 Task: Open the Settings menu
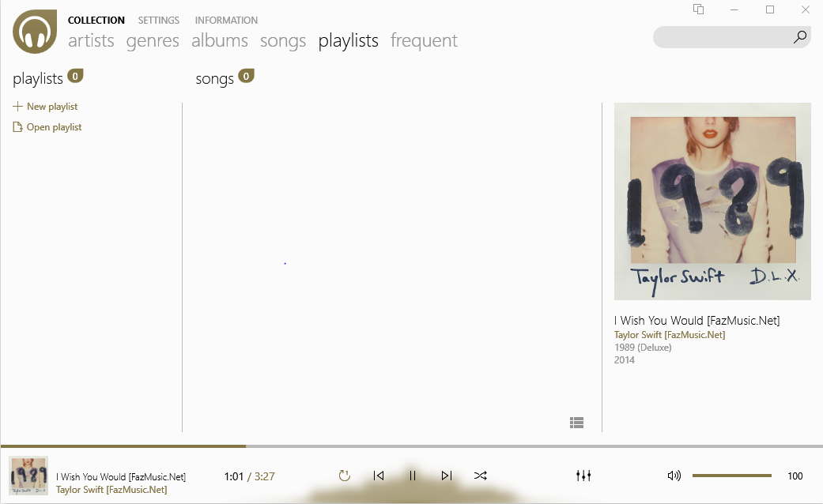click(158, 20)
